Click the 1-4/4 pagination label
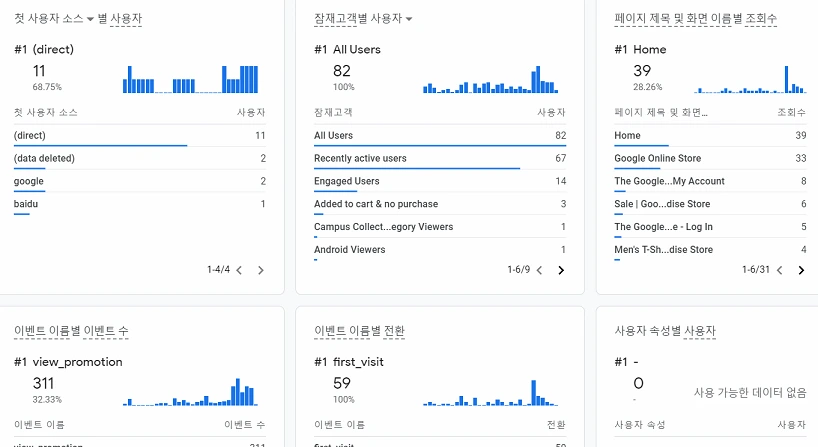Viewport: 818px width, 447px height. point(219,270)
